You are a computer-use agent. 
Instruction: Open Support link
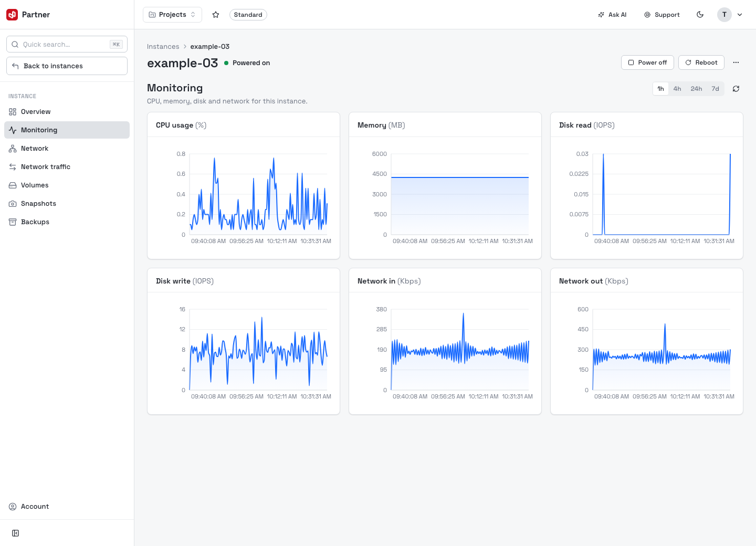click(x=662, y=15)
